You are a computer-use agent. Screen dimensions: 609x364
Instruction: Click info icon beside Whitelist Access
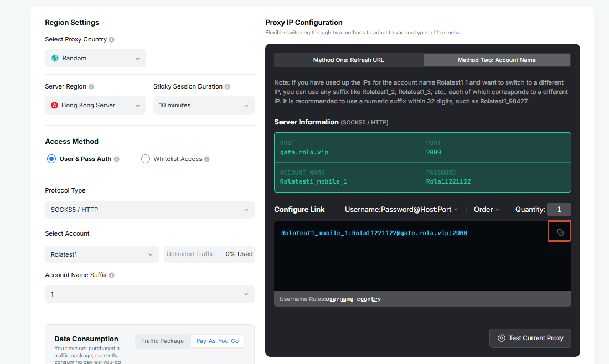click(x=207, y=159)
